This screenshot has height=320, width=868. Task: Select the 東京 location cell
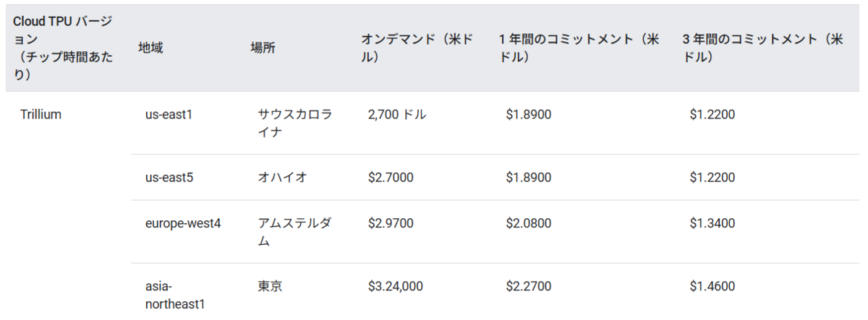tap(270, 286)
